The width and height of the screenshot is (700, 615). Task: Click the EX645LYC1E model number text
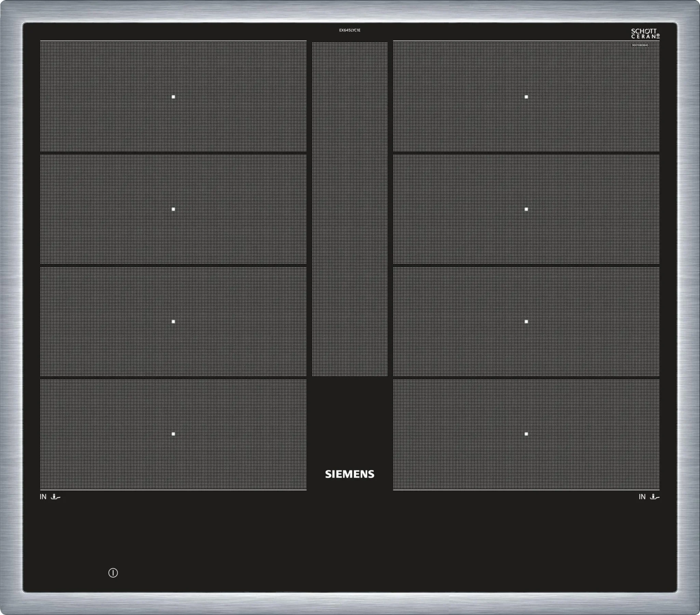pos(350,30)
